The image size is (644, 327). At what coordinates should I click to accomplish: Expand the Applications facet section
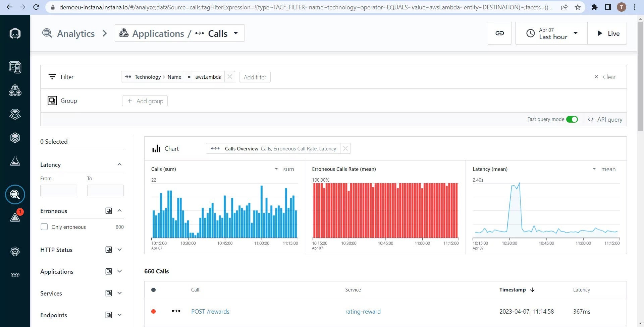tap(119, 271)
